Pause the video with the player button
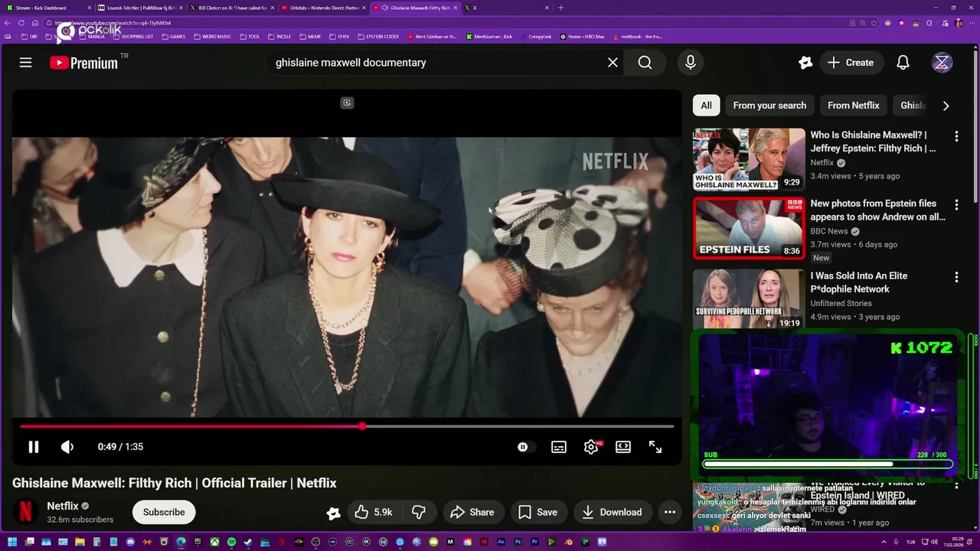Screen dimensions: 980x551 click(x=34, y=447)
